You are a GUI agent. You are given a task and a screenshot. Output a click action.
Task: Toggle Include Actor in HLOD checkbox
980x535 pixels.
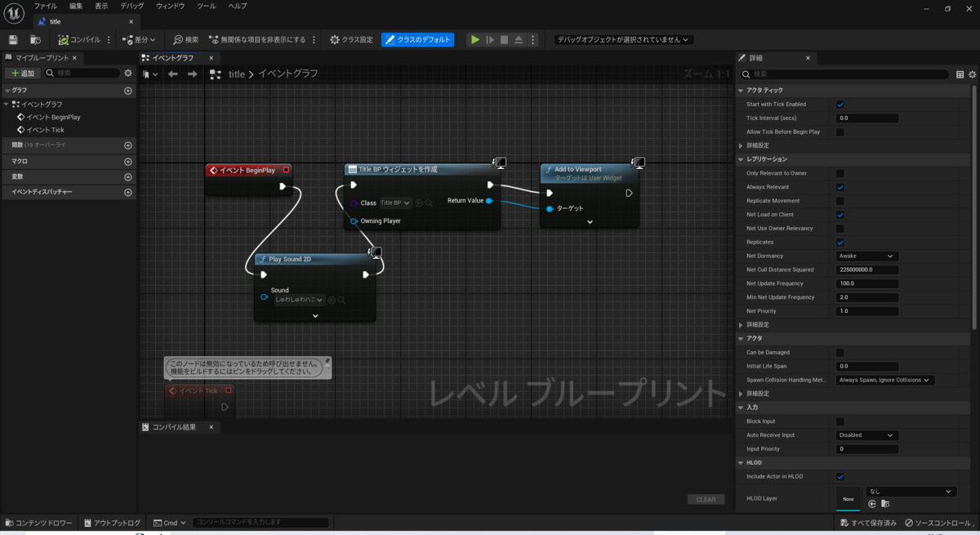[x=840, y=476]
